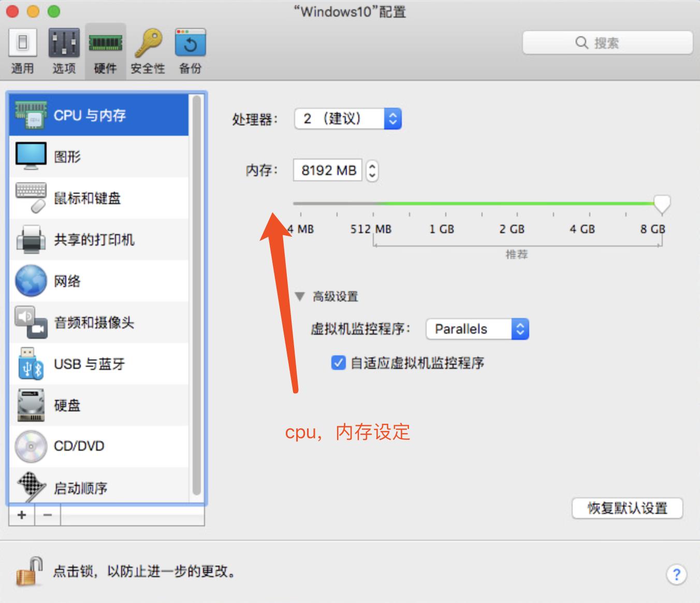Click the add hardware plus button

[x=21, y=514]
